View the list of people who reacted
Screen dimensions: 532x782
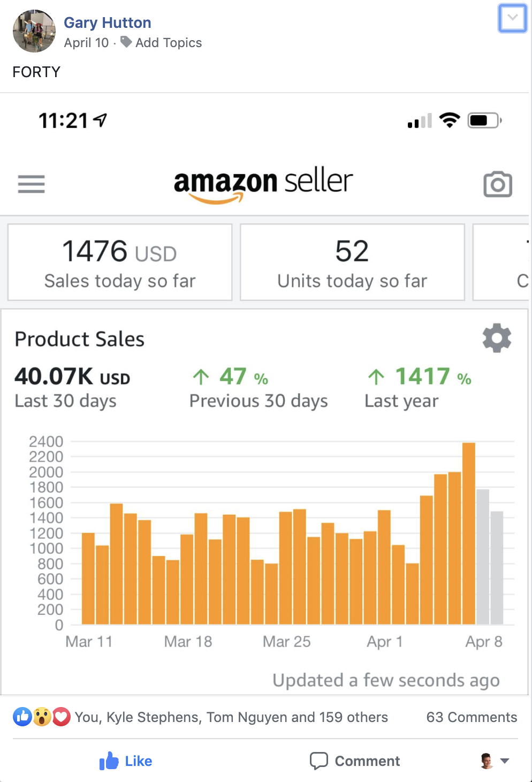click(231, 717)
